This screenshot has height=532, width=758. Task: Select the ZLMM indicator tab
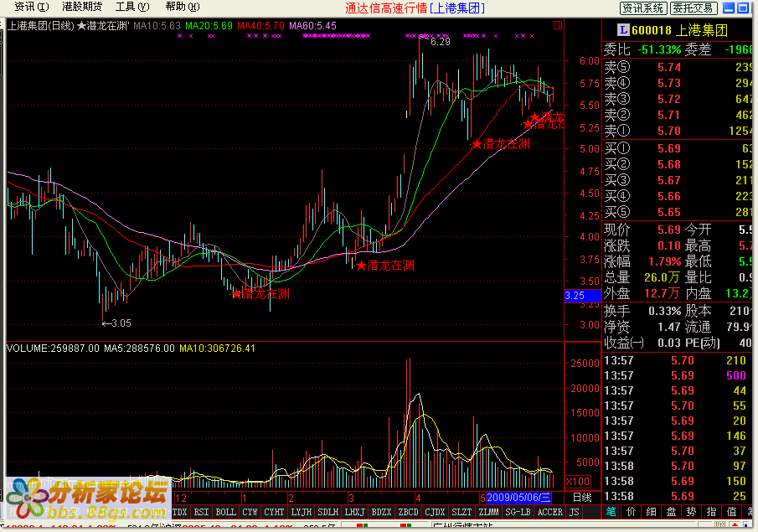coord(489,512)
